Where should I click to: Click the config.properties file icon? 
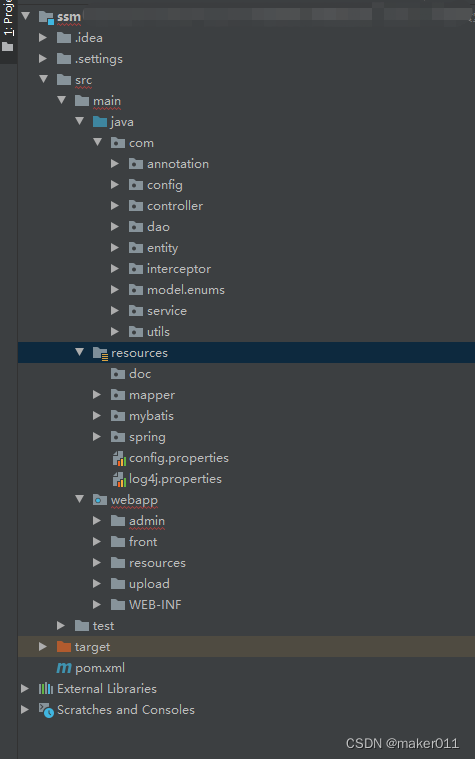pos(119,458)
